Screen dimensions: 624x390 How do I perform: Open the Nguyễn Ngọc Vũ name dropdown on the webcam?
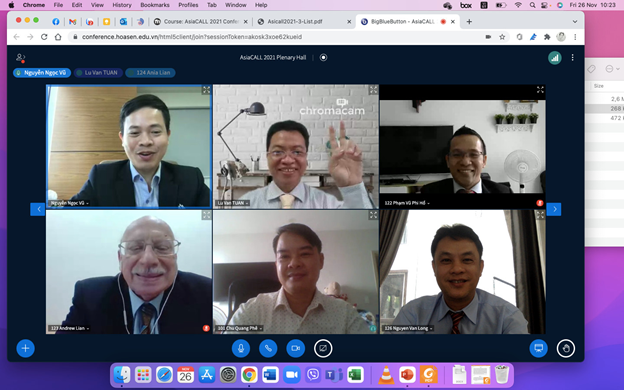click(x=69, y=203)
